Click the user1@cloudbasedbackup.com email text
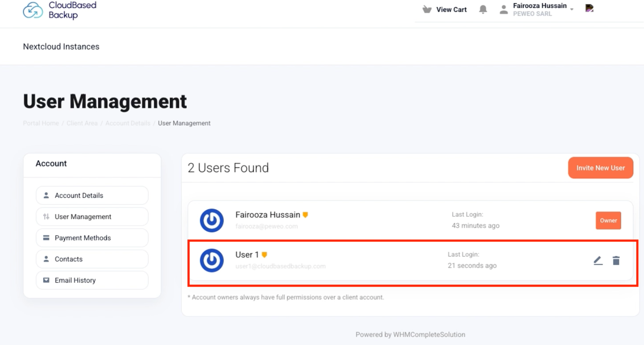The height and width of the screenshot is (345, 644). tap(282, 265)
